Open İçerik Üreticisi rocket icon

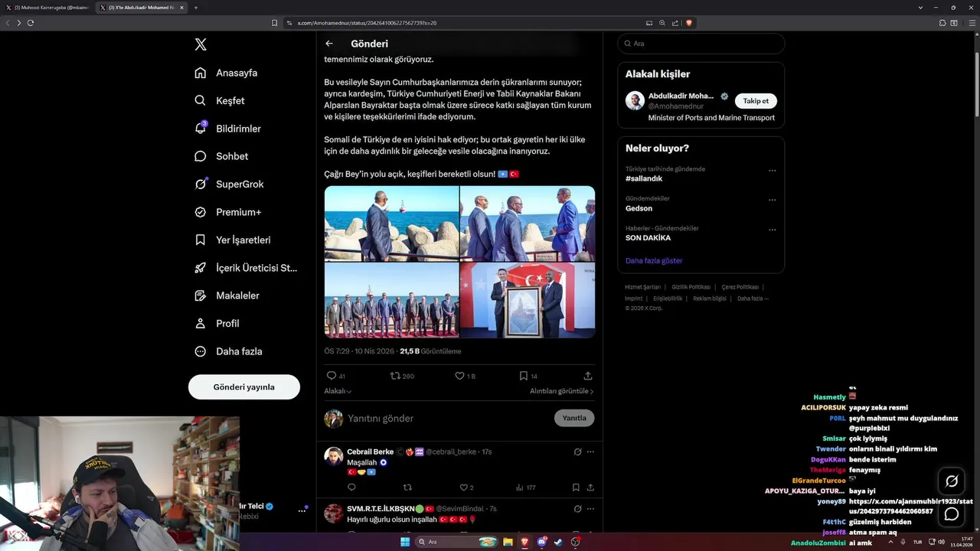[x=201, y=268]
